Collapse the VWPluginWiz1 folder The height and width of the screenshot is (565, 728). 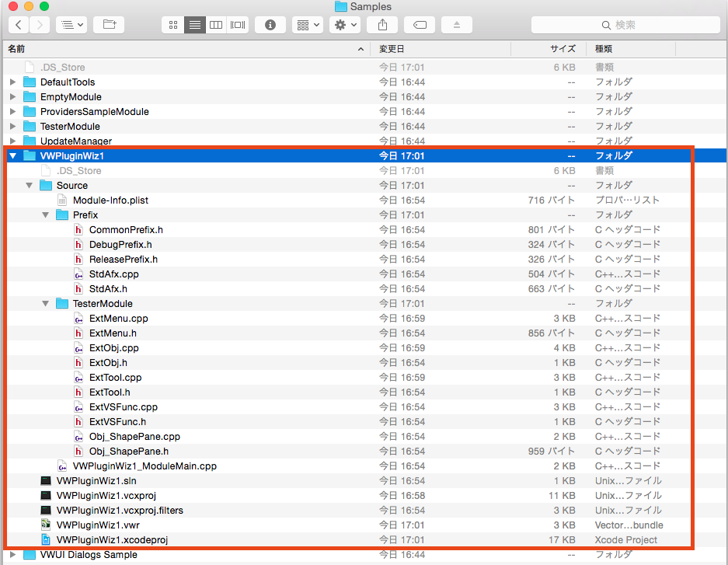click(x=13, y=156)
